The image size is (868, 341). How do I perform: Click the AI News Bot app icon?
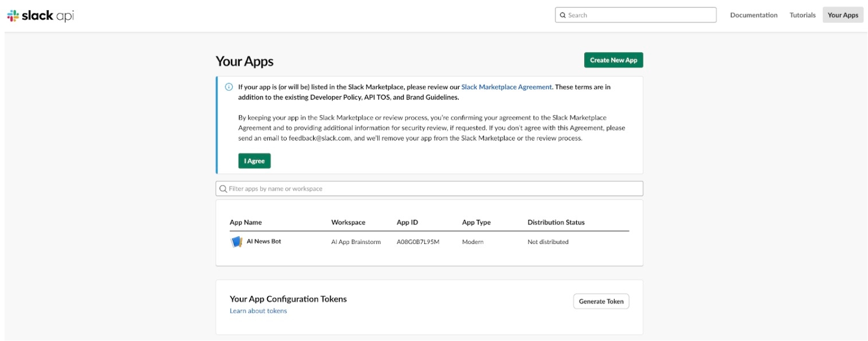click(236, 242)
